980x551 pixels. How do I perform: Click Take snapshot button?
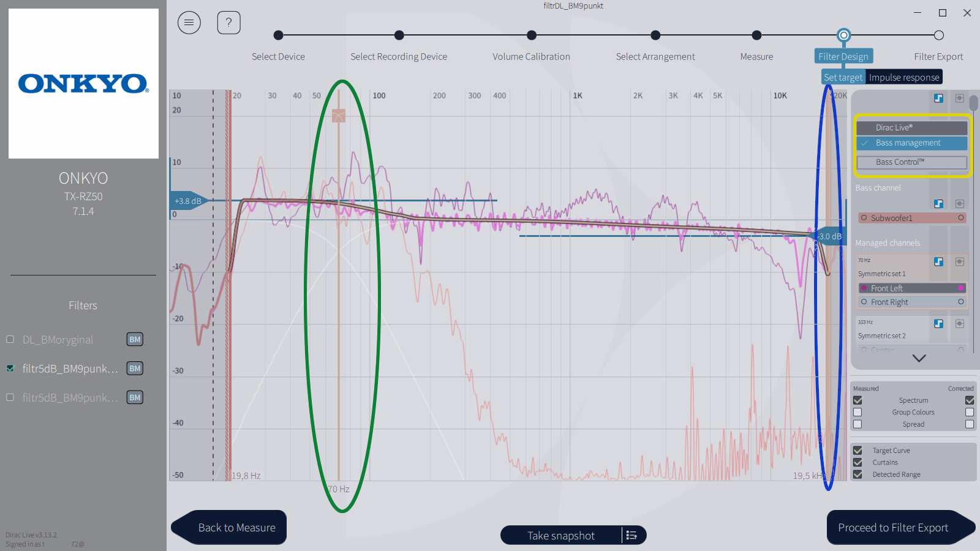coord(560,535)
